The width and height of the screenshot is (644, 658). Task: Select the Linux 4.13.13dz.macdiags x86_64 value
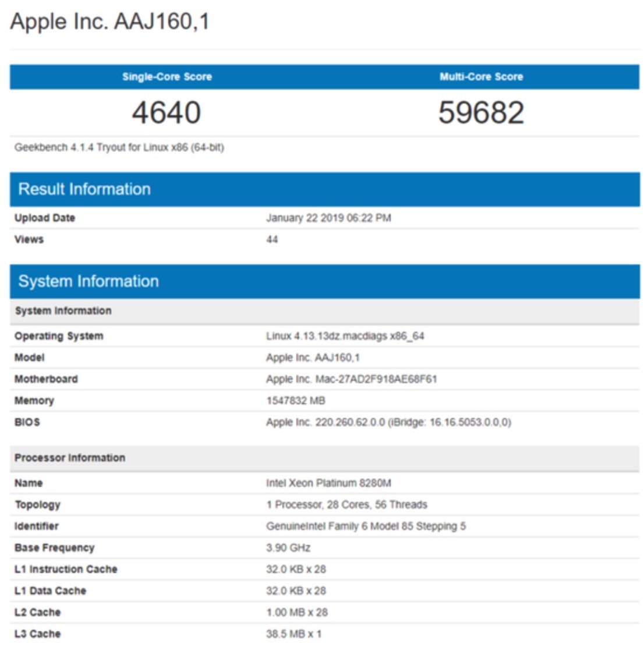click(x=345, y=336)
